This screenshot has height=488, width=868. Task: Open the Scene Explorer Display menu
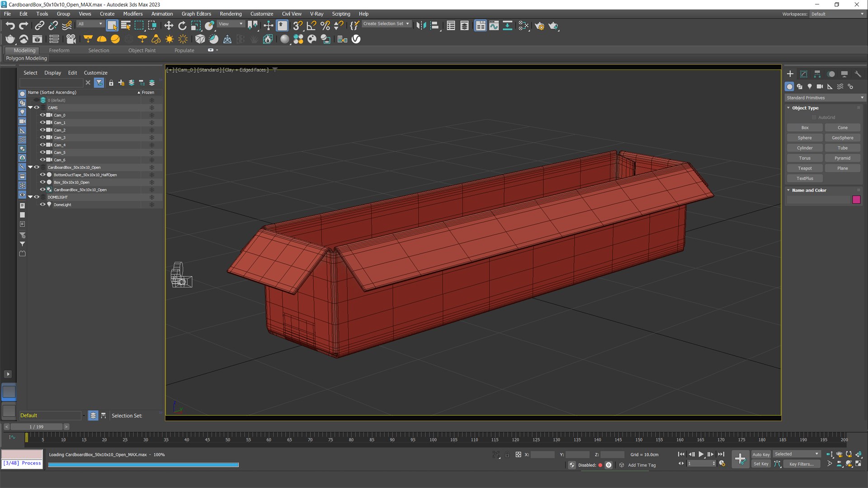(x=52, y=73)
